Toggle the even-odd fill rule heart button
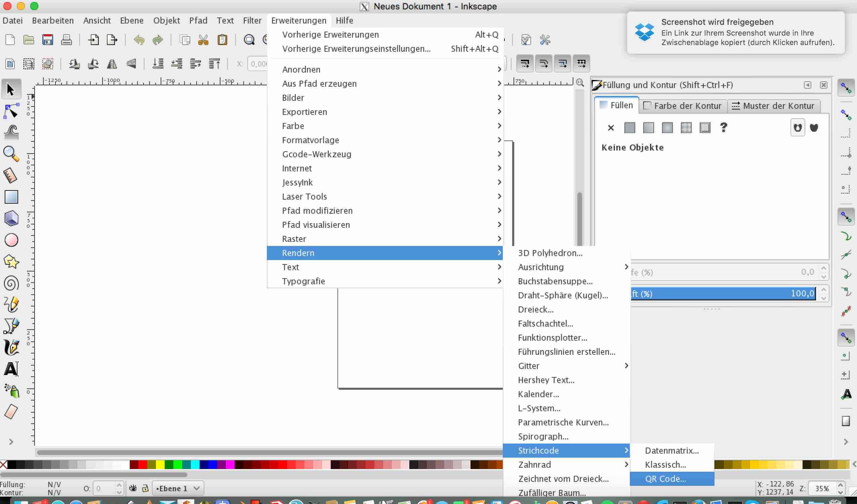Image resolution: width=857 pixels, height=504 pixels. pos(798,128)
